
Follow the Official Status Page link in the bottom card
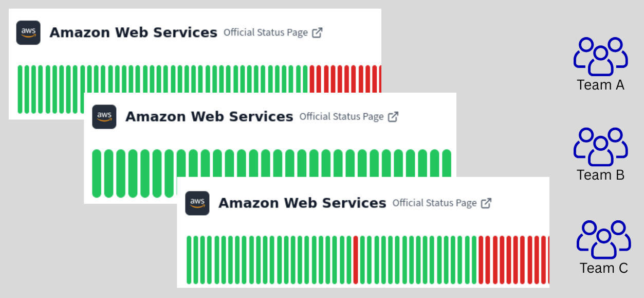(x=434, y=203)
